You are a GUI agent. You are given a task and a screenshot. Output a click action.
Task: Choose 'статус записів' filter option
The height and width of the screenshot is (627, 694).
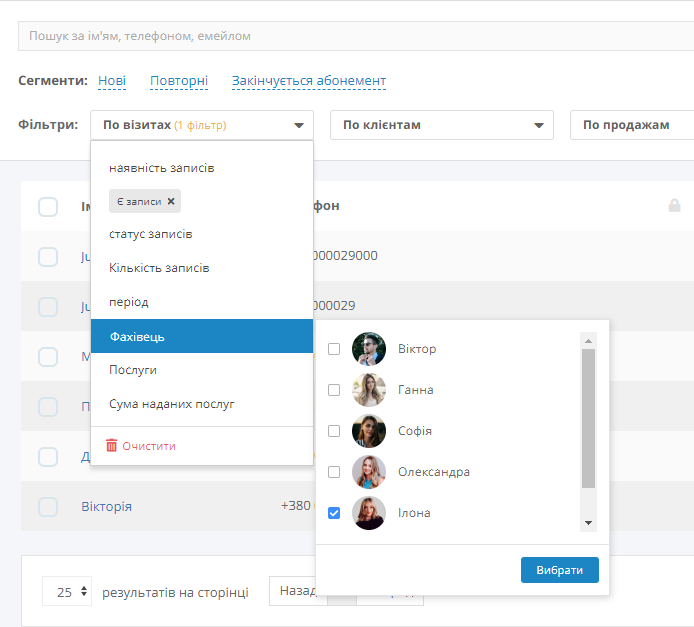pyautogui.click(x=151, y=234)
